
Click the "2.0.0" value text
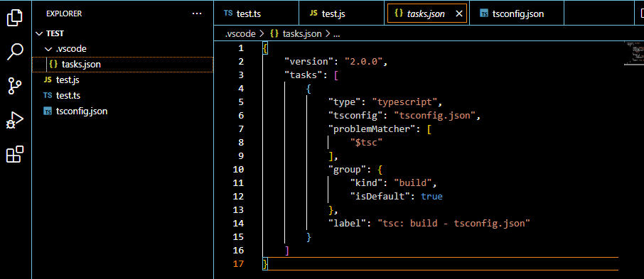pos(363,62)
